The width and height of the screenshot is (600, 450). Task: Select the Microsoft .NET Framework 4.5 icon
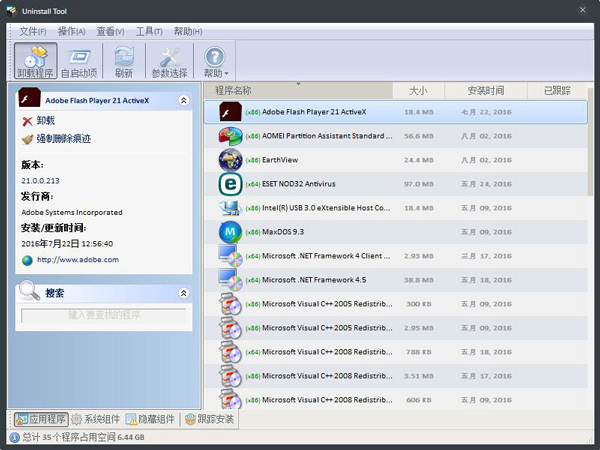(x=230, y=280)
